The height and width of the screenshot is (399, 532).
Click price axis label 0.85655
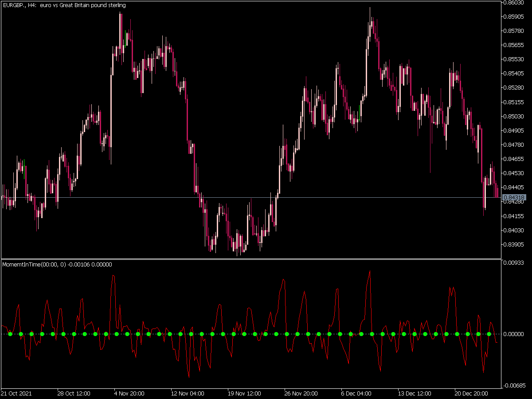click(x=514, y=45)
